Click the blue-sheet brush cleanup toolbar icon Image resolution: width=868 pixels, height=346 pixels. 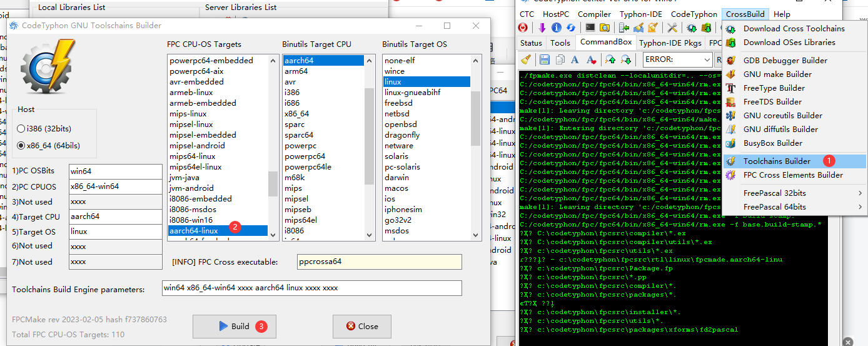point(638,28)
